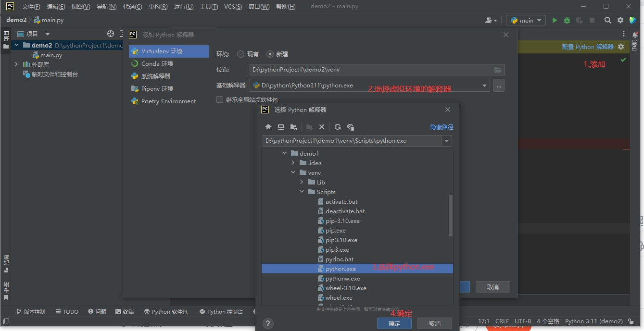Browse folder icon in 位置 field

pyautogui.click(x=498, y=70)
